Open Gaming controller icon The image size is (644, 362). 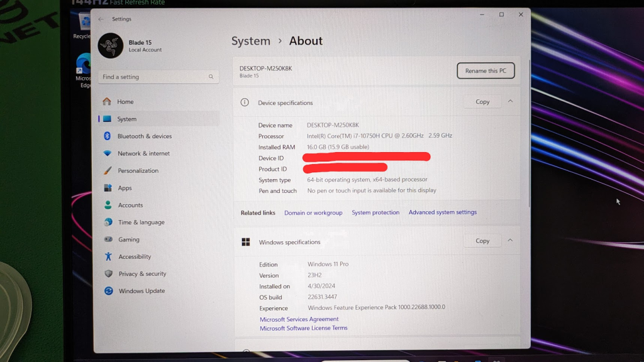(108, 239)
